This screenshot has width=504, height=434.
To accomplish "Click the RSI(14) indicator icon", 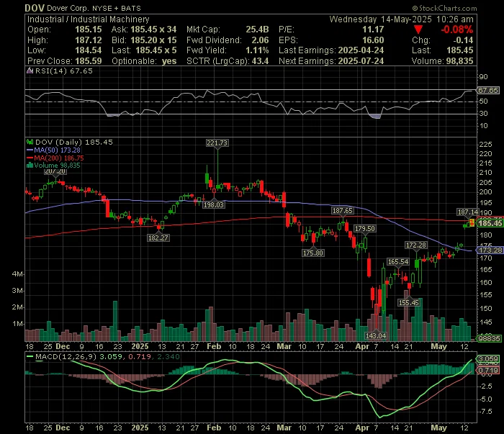I will click(x=30, y=71).
